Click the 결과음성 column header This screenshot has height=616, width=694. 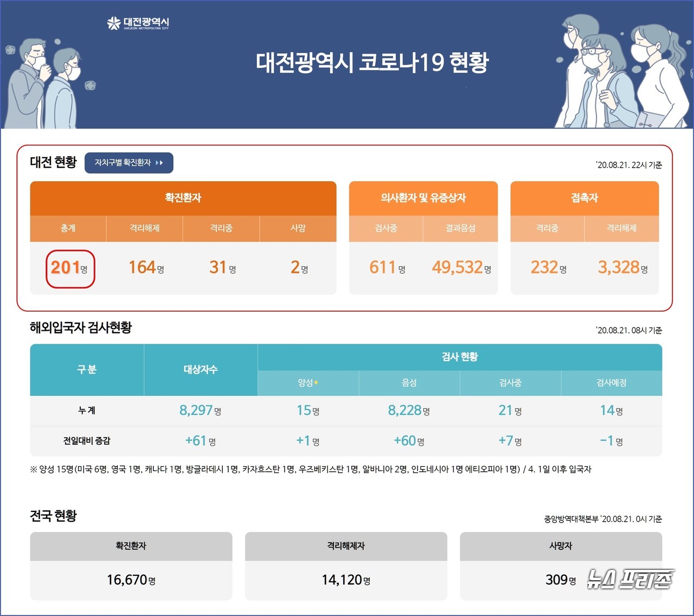point(460,228)
